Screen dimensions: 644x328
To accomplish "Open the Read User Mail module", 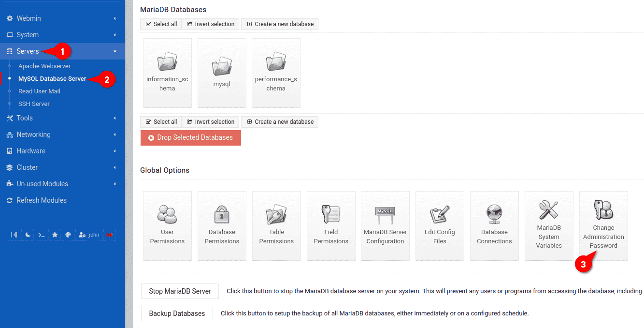I will (39, 91).
